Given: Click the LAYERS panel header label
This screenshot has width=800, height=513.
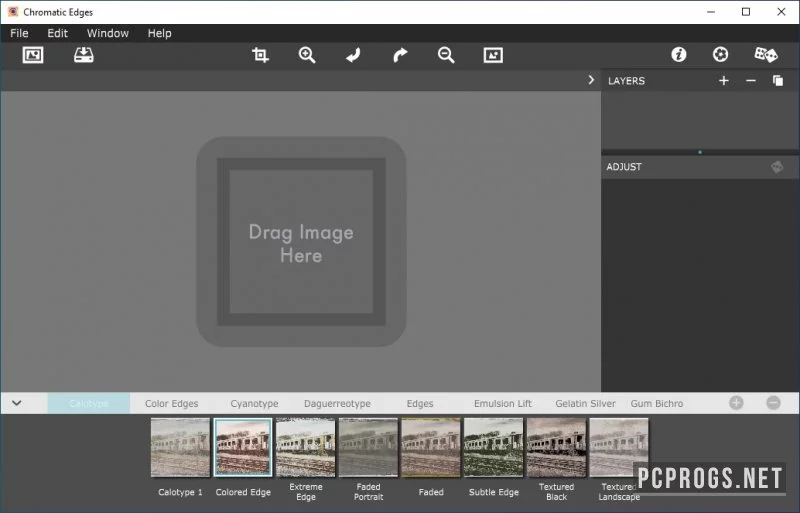Looking at the screenshot, I should pyautogui.click(x=626, y=81).
